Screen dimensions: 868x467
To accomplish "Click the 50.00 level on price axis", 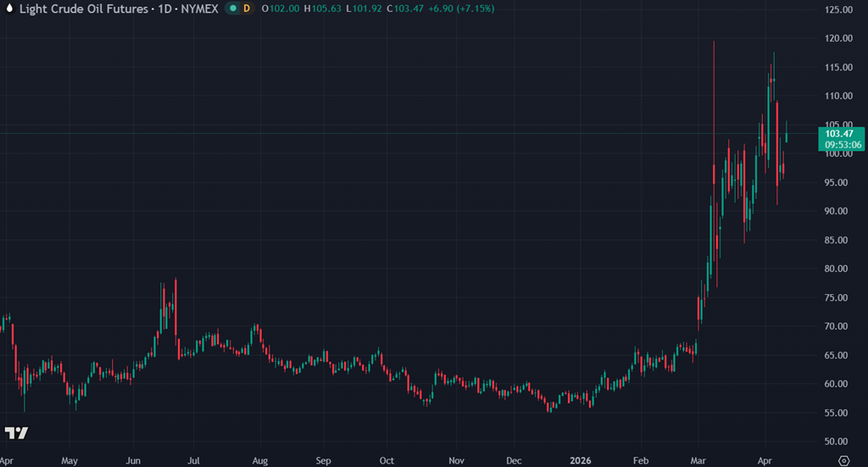I will pos(838,442).
